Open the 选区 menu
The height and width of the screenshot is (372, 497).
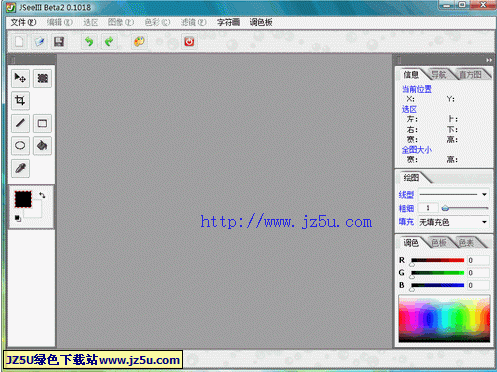(90, 22)
